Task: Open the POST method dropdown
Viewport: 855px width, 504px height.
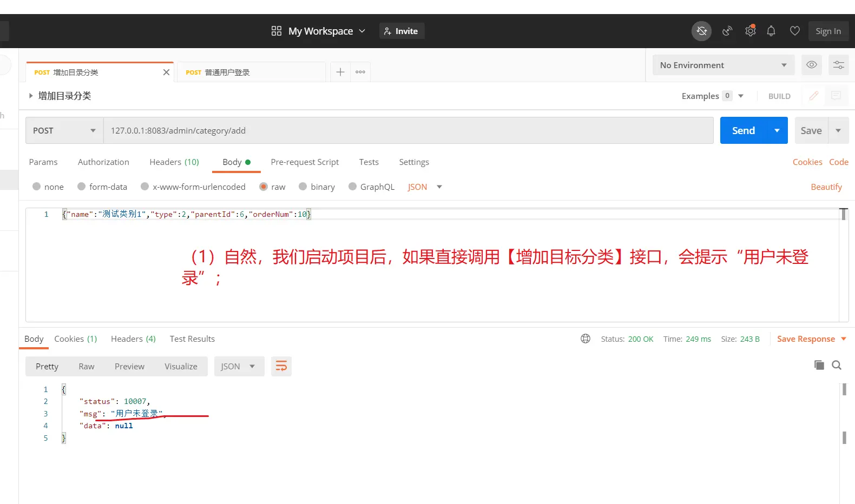Action: pos(64,131)
